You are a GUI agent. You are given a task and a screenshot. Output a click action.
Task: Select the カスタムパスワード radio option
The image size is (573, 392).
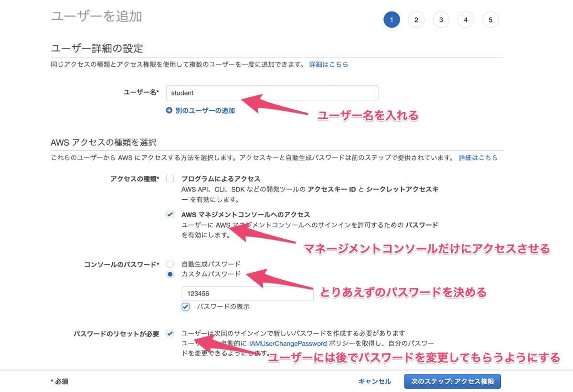click(x=170, y=275)
